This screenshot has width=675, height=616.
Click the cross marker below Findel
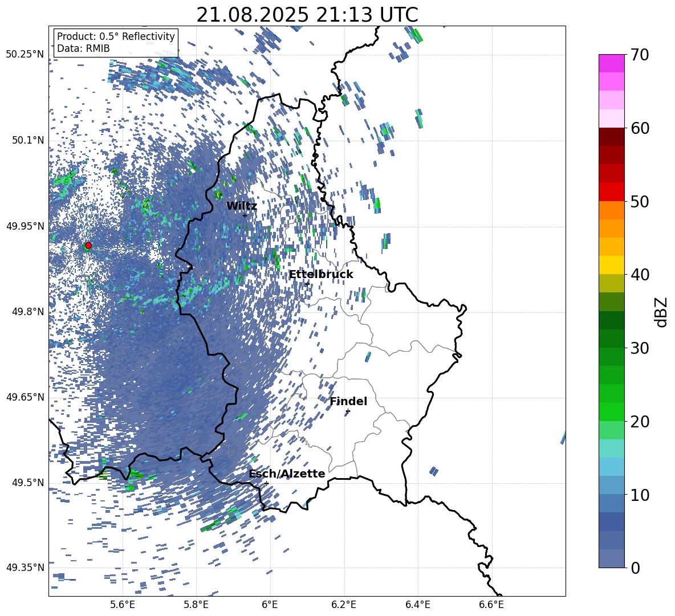pyautogui.click(x=348, y=411)
